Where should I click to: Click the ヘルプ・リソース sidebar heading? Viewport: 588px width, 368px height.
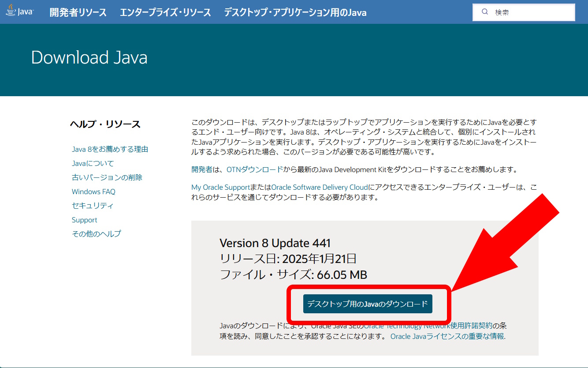[105, 124]
